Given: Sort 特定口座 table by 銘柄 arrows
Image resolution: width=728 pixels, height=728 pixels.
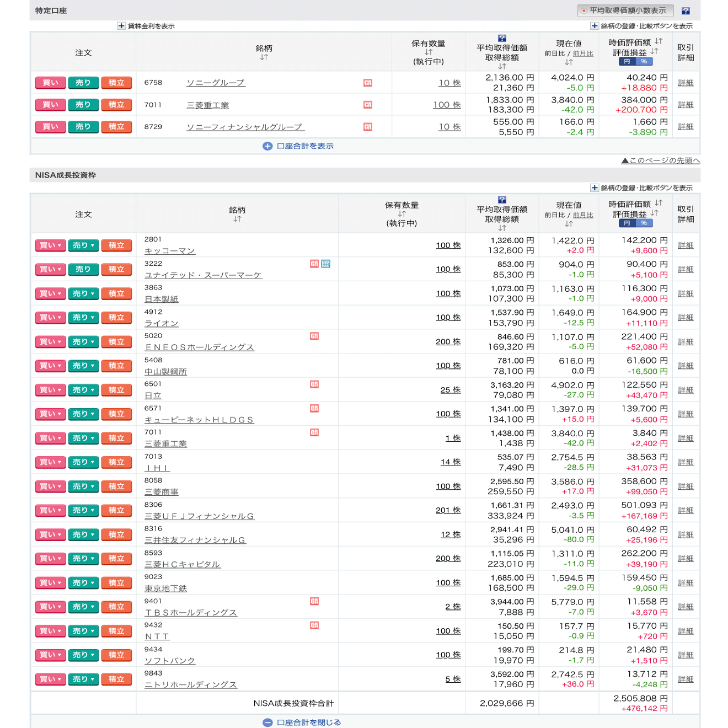Looking at the screenshot, I should [x=264, y=57].
